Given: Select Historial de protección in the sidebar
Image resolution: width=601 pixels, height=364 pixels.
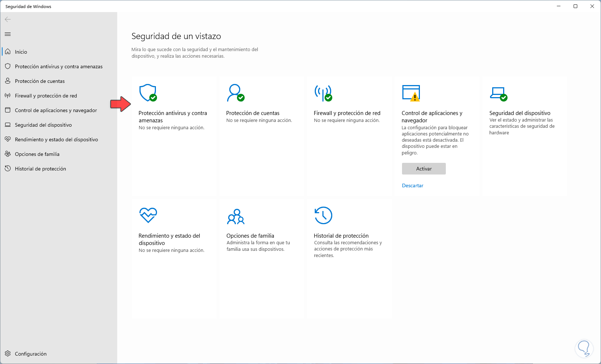Looking at the screenshot, I should 41,169.
